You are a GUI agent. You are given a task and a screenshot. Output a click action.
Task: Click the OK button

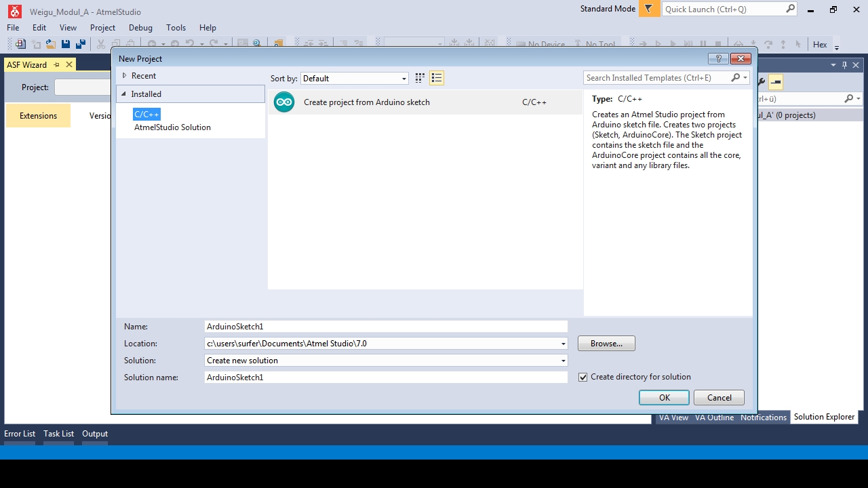coord(665,398)
